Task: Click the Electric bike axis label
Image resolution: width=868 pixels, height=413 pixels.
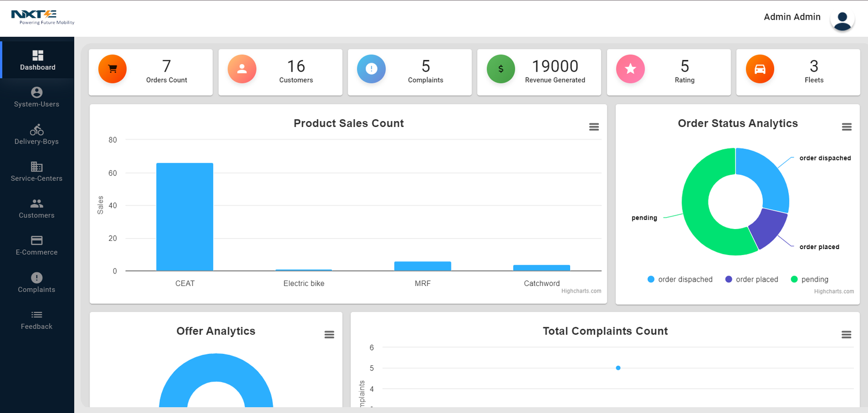Action: [304, 283]
